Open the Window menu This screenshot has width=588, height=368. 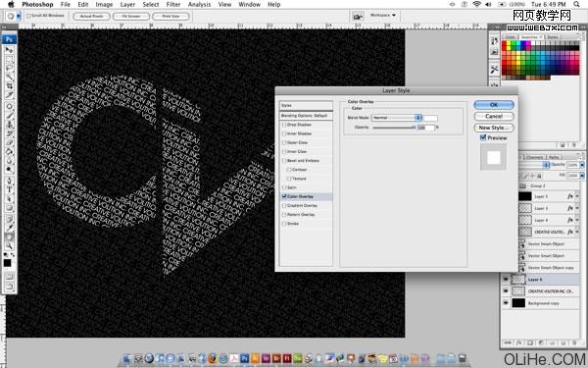(249, 4)
